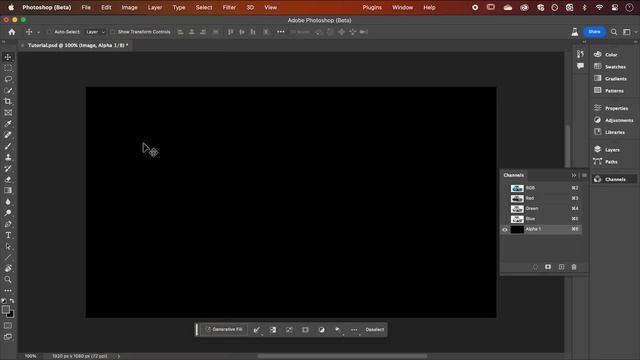Open the align options three-dots menu
The width and height of the screenshot is (640, 360).
point(280,32)
